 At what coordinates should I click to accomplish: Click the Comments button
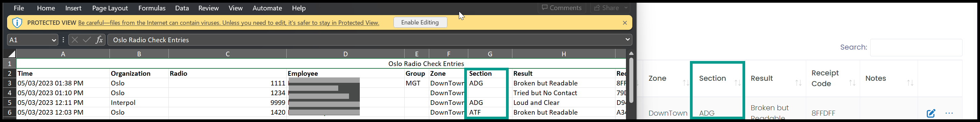pyautogui.click(x=562, y=8)
